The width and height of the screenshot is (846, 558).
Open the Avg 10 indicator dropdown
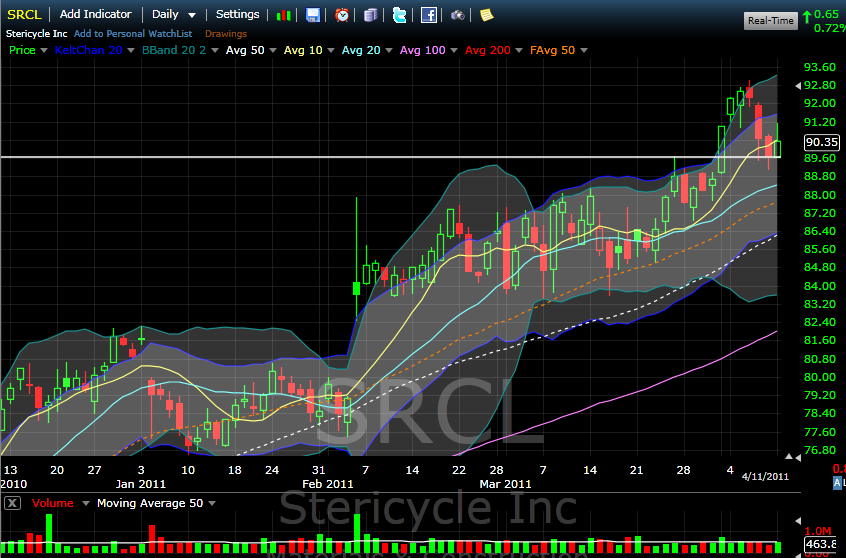330,51
